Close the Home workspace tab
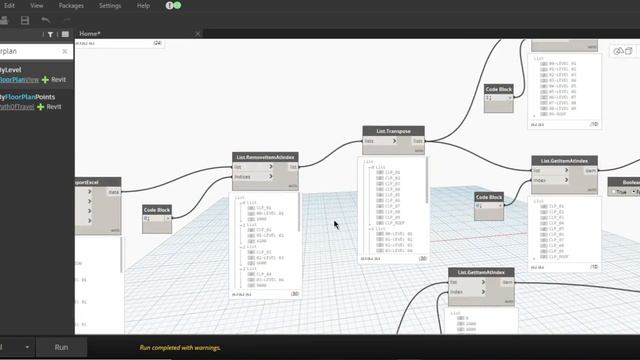Viewport: 640px width, 360px height. tap(198, 34)
